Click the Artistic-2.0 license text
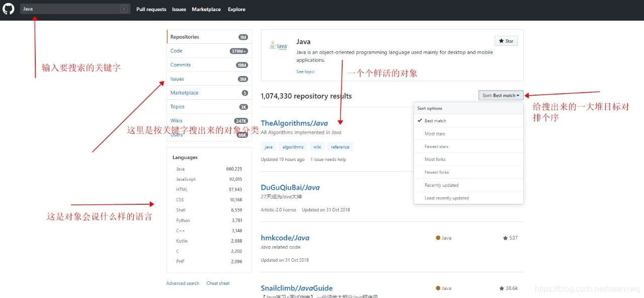The image size is (644, 298). click(x=279, y=210)
